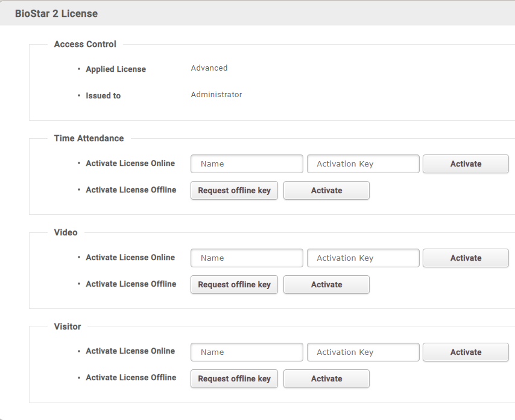This screenshot has height=420, width=515.
Task: Click Time Attendance 'Activate License Offline' label
Action: pos(131,190)
